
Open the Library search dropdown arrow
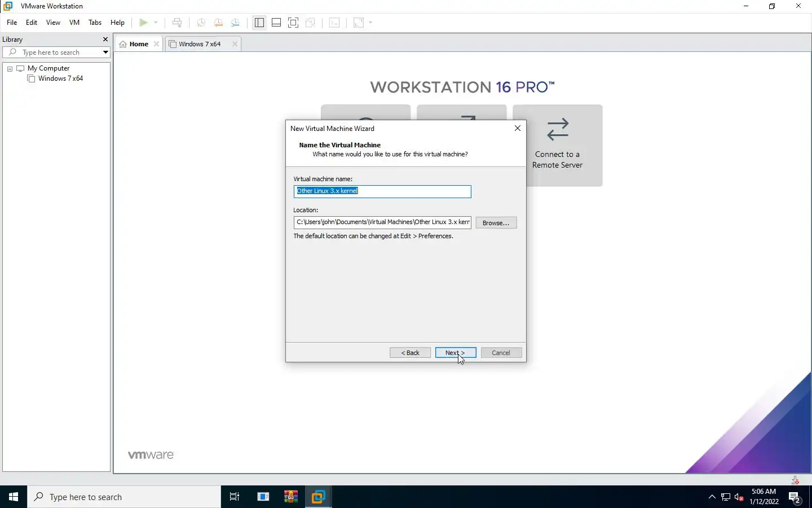tap(105, 52)
